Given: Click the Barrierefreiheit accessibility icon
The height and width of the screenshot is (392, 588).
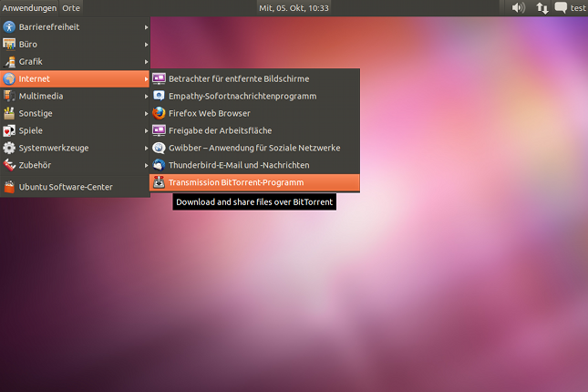Looking at the screenshot, I should click(x=9, y=27).
